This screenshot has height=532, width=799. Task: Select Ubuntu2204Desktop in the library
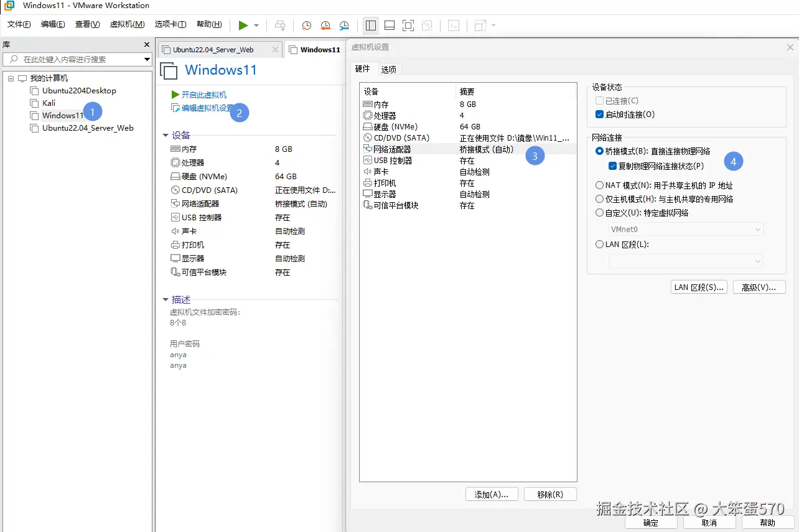click(x=79, y=91)
